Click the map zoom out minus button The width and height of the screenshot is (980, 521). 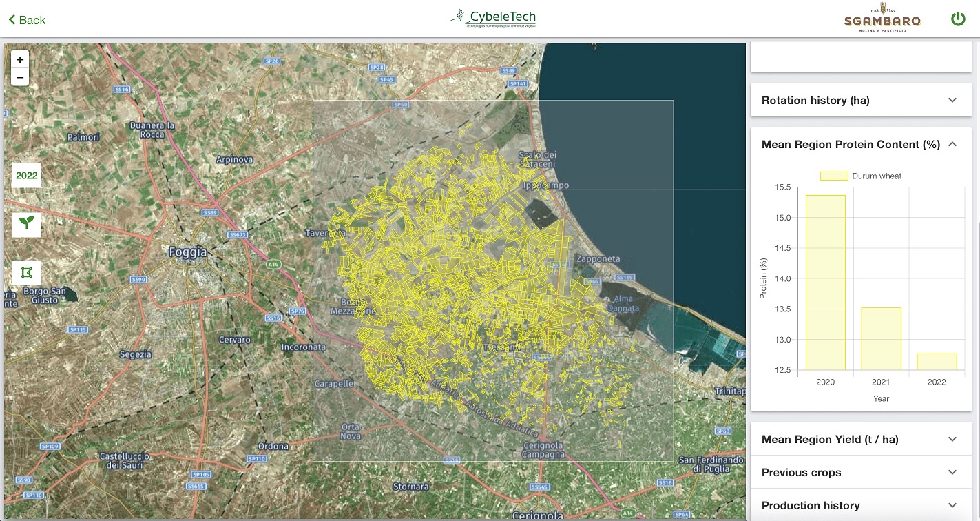(20, 77)
